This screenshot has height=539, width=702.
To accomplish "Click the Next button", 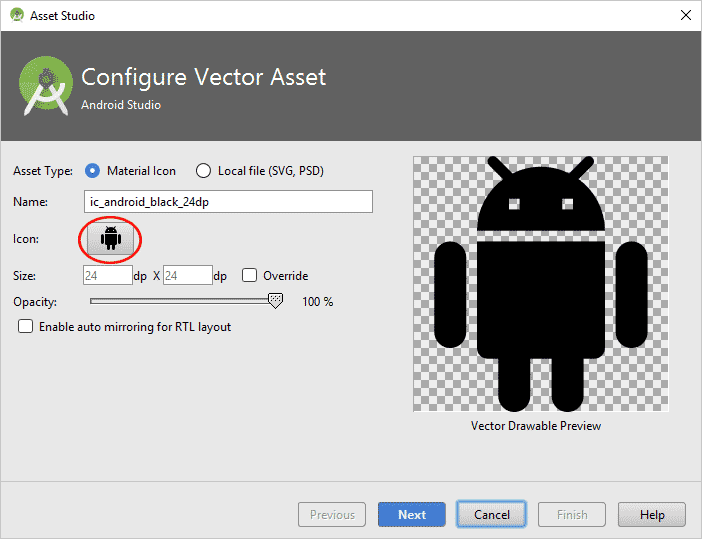I will pyautogui.click(x=412, y=515).
